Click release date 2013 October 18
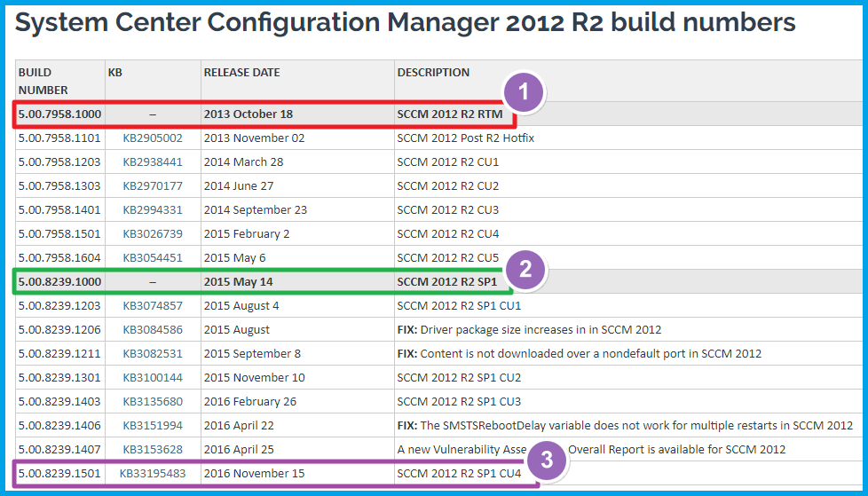Image resolution: width=868 pixels, height=496 pixels. click(x=249, y=114)
